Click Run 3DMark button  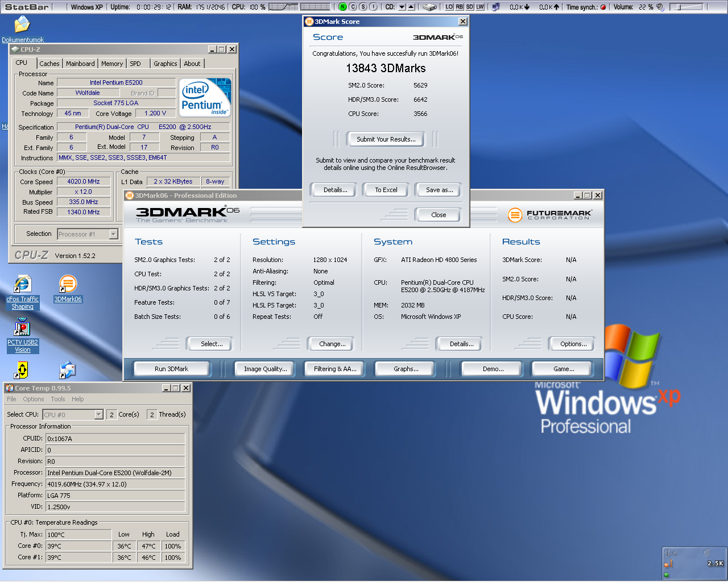(172, 369)
